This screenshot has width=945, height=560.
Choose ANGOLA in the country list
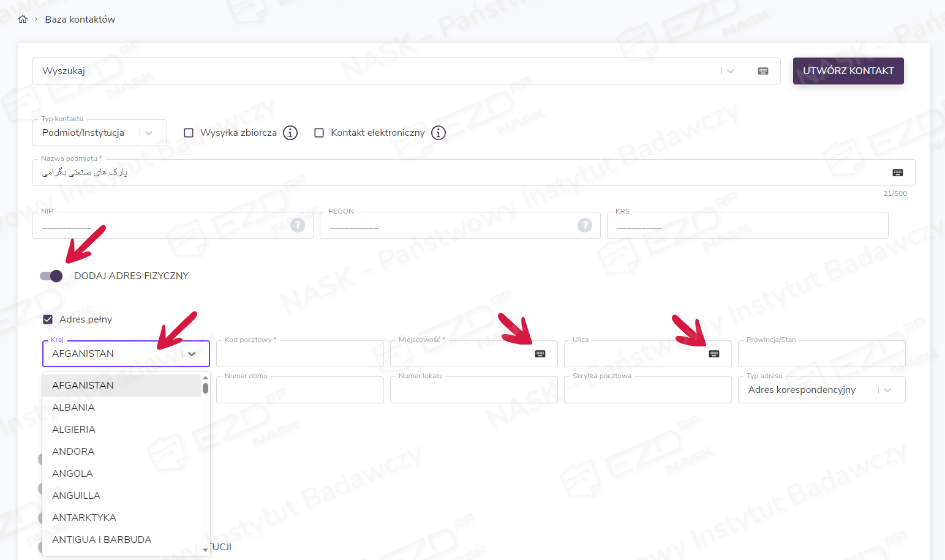click(73, 474)
